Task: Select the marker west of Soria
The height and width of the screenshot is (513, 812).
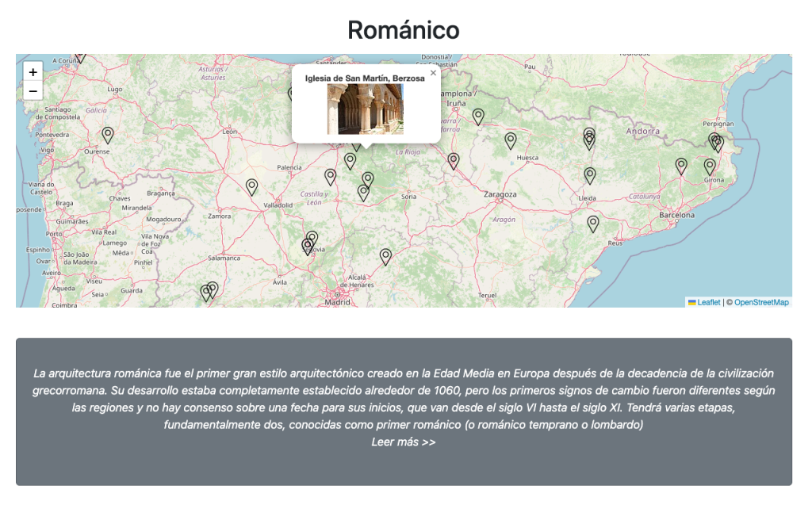Action: (364, 192)
